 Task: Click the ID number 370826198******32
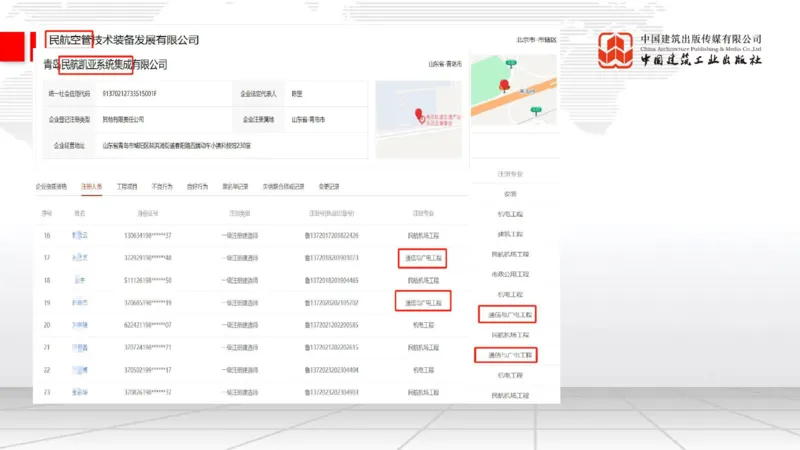point(148,392)
